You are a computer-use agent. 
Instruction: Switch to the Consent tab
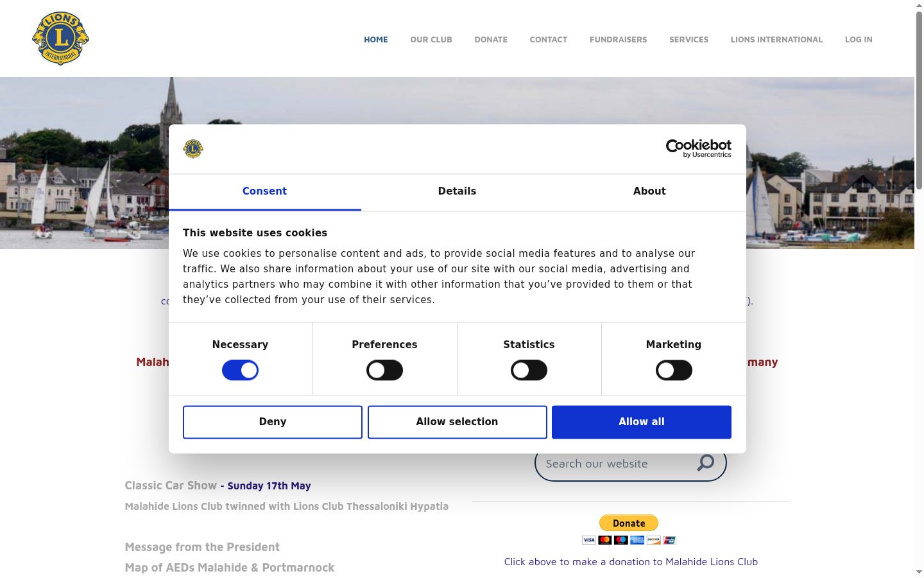264,191
